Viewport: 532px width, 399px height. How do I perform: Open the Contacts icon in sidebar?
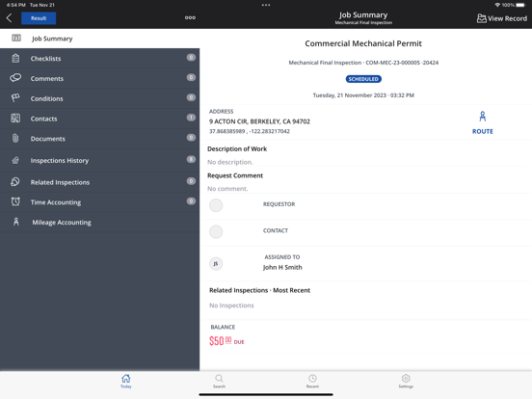[15, 119]
